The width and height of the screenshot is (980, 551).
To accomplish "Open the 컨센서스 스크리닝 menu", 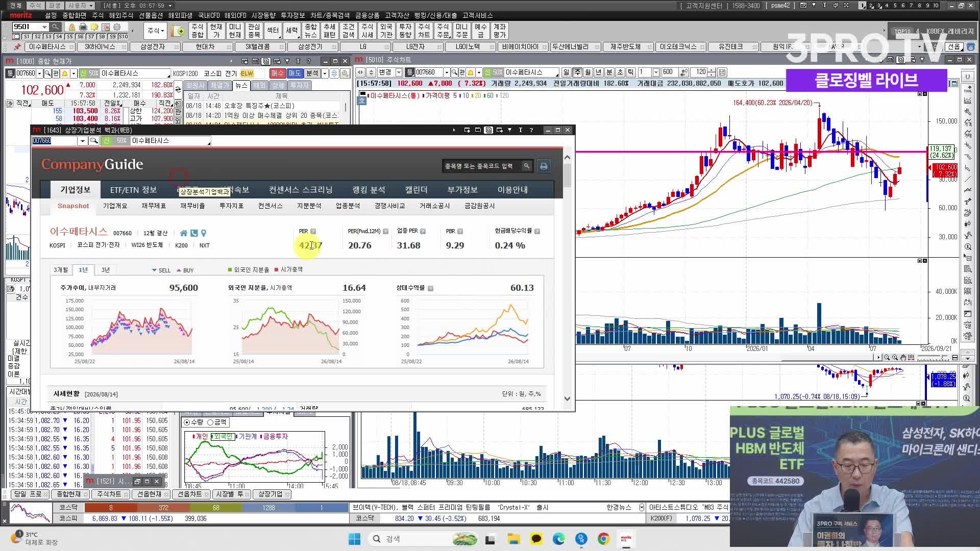I will [301, 190].
